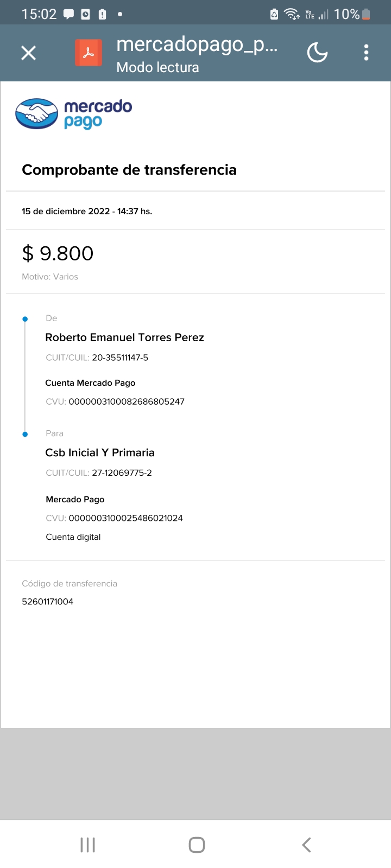Tap the $ 9.800 amount
Viewport: 391px width, 868px height.
pos(58,253)
